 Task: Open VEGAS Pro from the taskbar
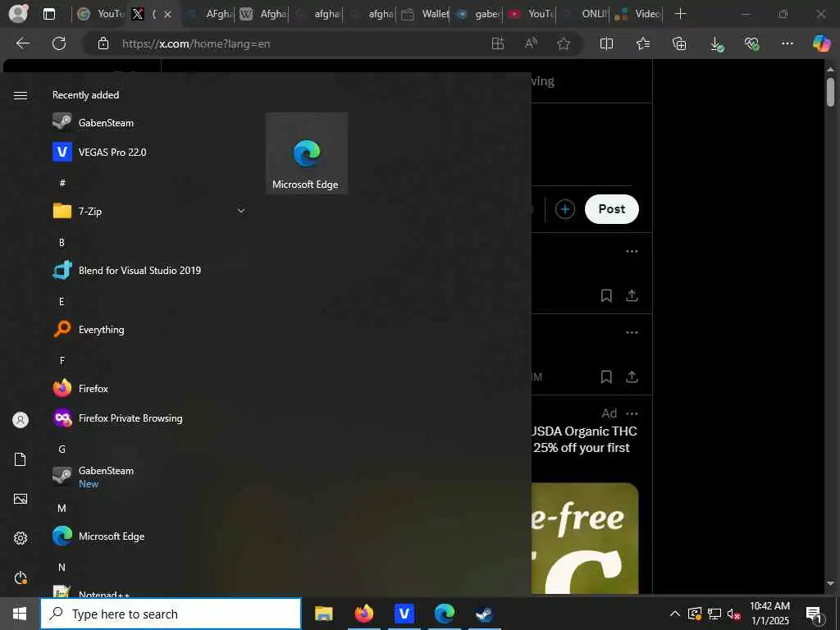pyautogui.click(x=404, y=614)
